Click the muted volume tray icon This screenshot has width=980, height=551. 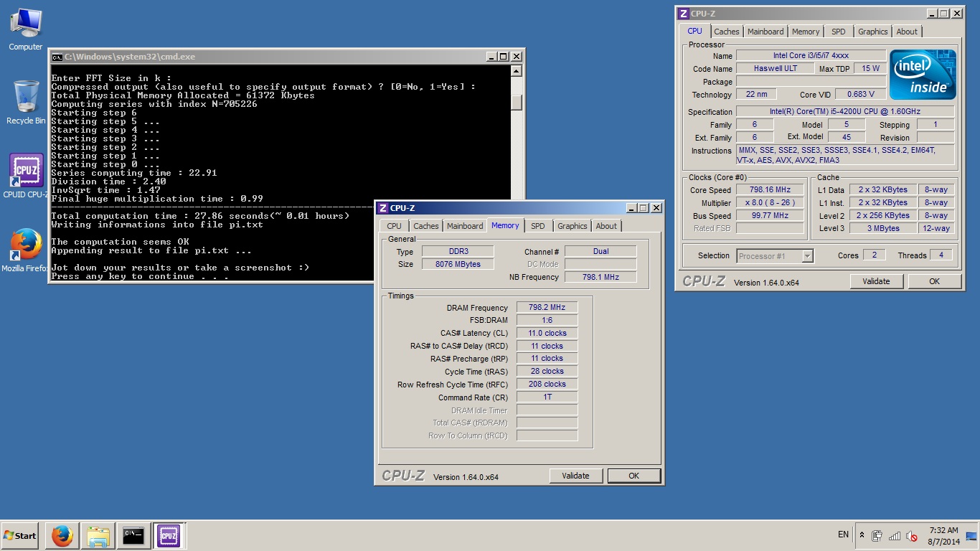(x=912, y=536)
